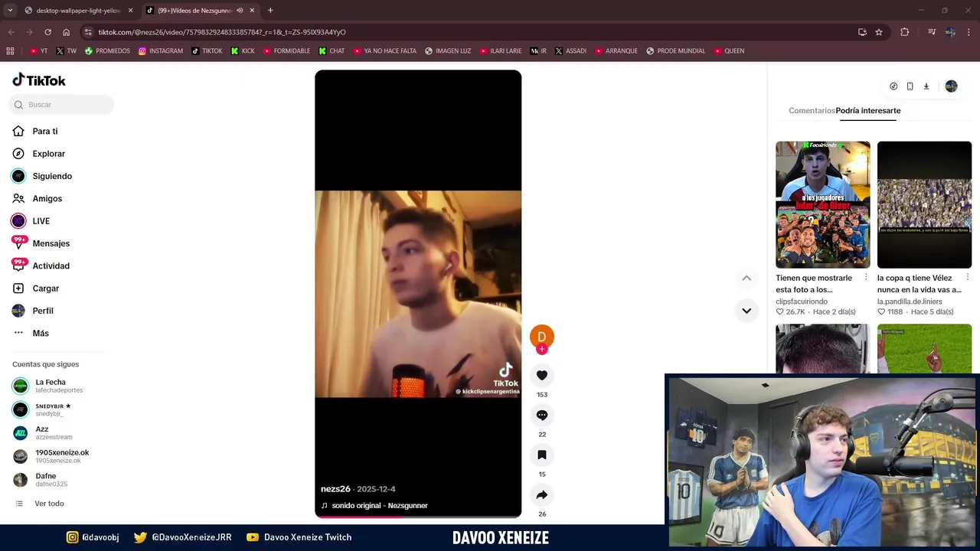Click the download desktop app icon
Viewport: 980px width, 551px height.
tap(926, 86)
